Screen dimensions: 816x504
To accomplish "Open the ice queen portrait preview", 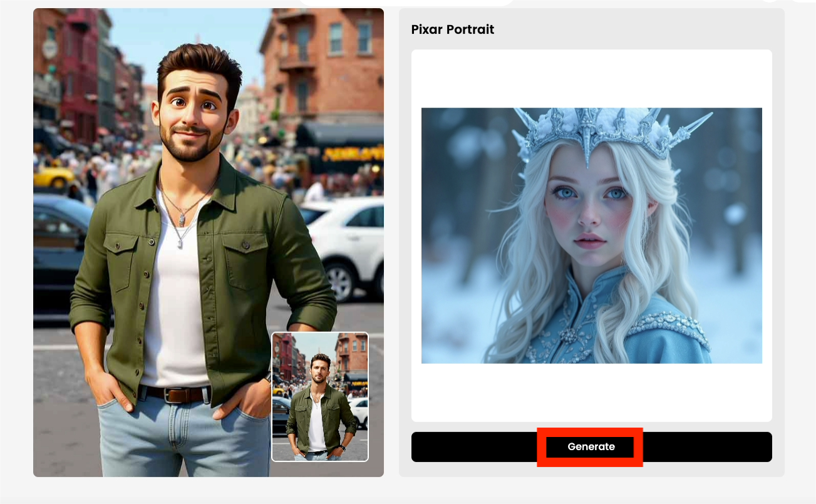I will click(x=591, y=235).
